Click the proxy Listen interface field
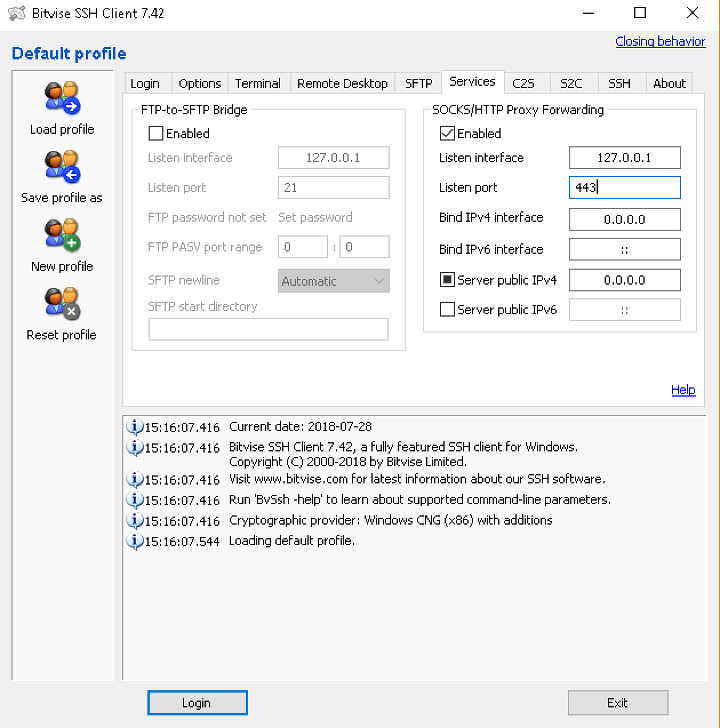Screen dimensions: 720x728 click(x=625, y=158)
